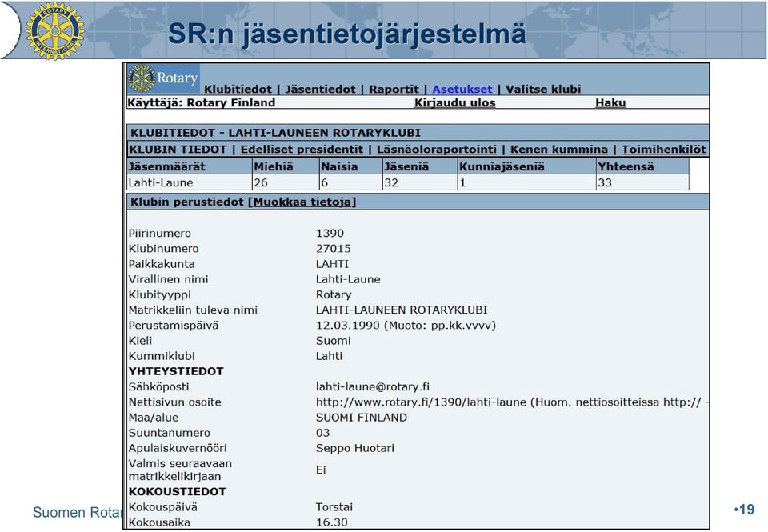Viewport: 768px width, 532px height.
Task: Click the KLUBITIEDOT - LAHTI-LAUNEEN ROTARYKLUBI heading
Action: (275, 133)
